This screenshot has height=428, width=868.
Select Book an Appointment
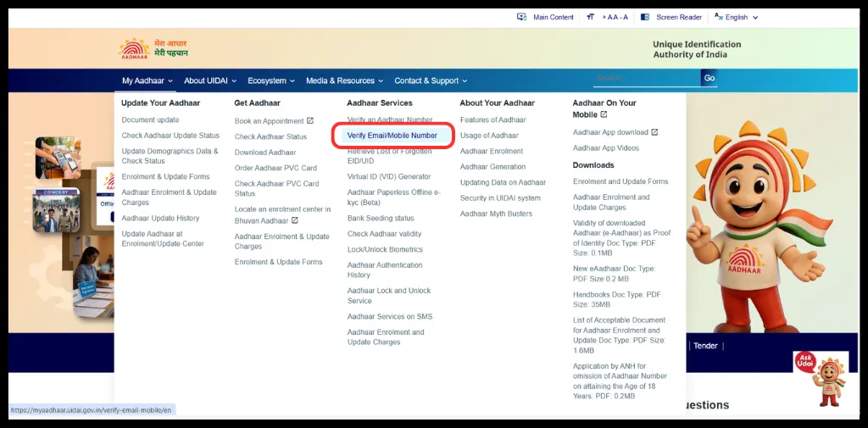point(269,120)
